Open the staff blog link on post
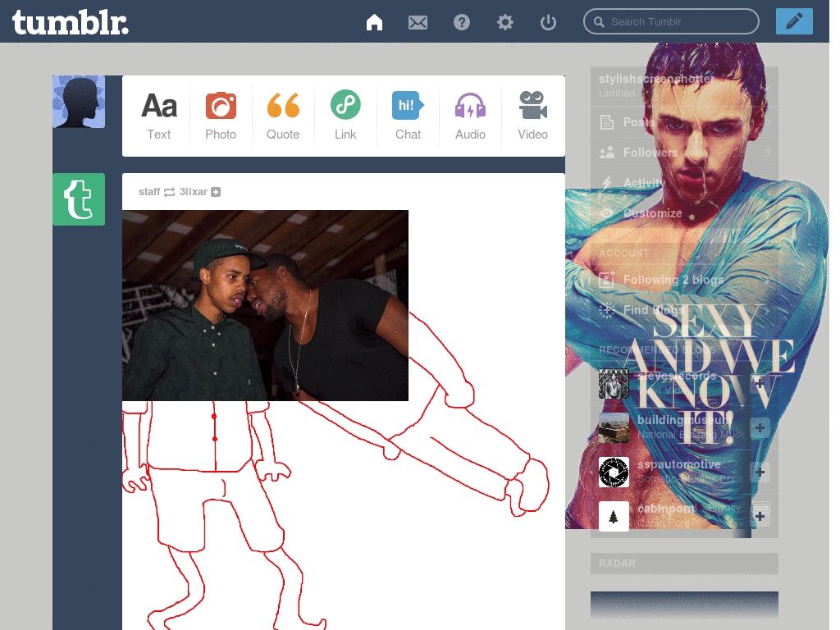 pyautogui.click(x=149, y=192)
